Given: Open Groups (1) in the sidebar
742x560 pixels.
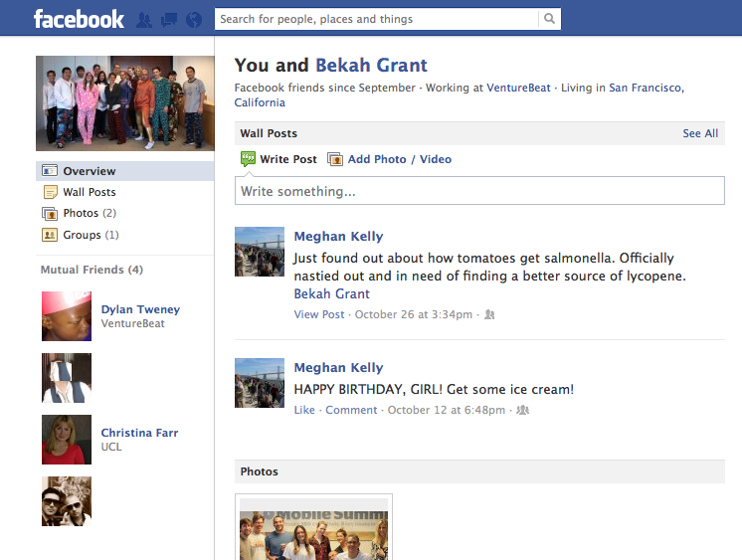Looking at the screenshot, I should click(91, 235).
